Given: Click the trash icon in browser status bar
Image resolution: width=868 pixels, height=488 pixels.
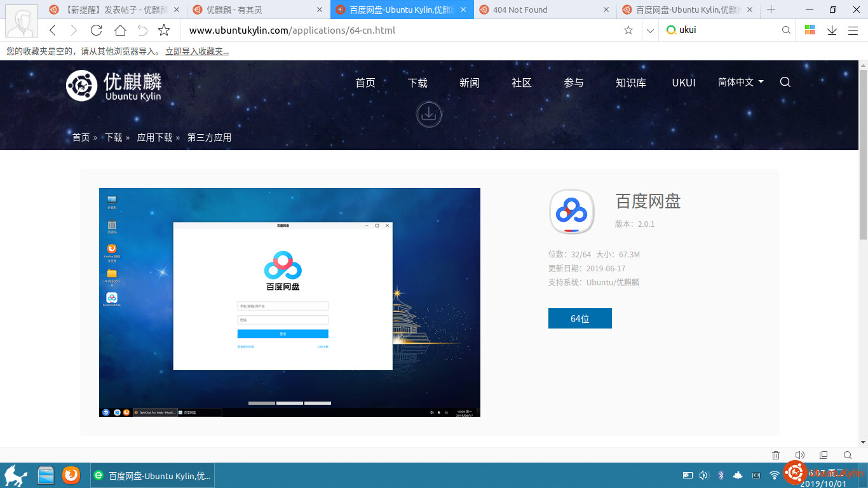Looking at the screenshot, I should coord(776,455).
